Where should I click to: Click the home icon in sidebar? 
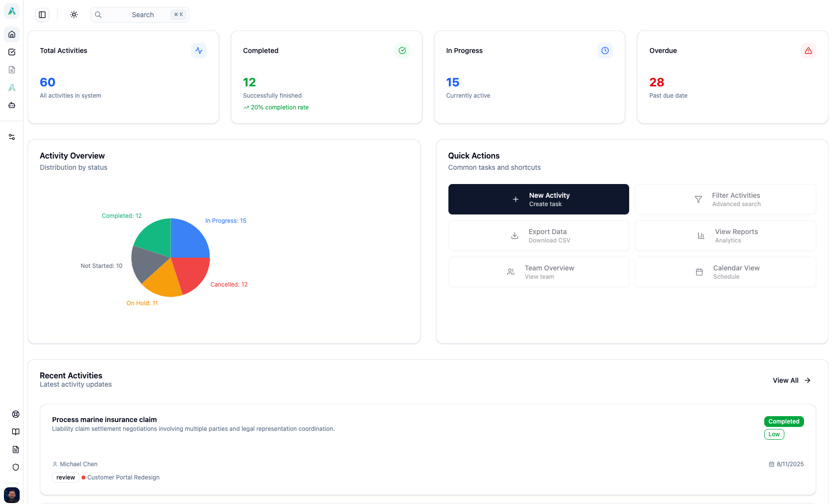click(x=12, y=34)
